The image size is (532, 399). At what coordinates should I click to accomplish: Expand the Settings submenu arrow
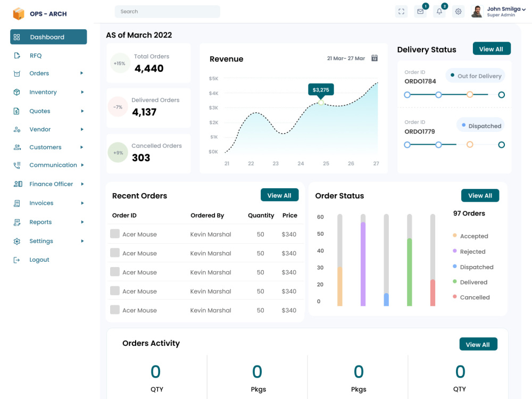pyautogui.click(x=82, y=241)
